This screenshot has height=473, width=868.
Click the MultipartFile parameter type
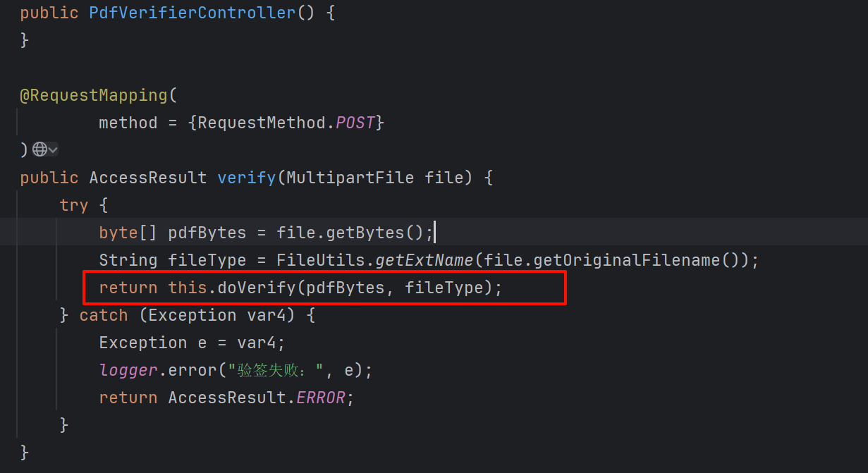coord(350,178)
